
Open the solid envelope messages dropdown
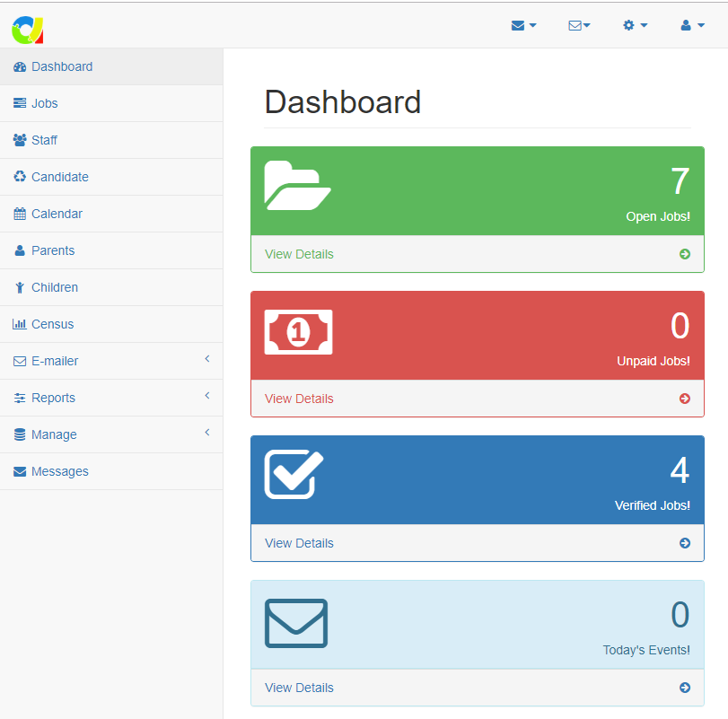coord(523,25)
